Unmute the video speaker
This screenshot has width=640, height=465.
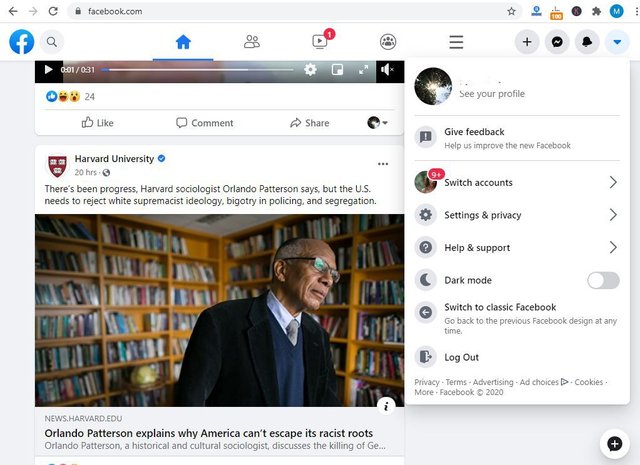tap(387, 69)
